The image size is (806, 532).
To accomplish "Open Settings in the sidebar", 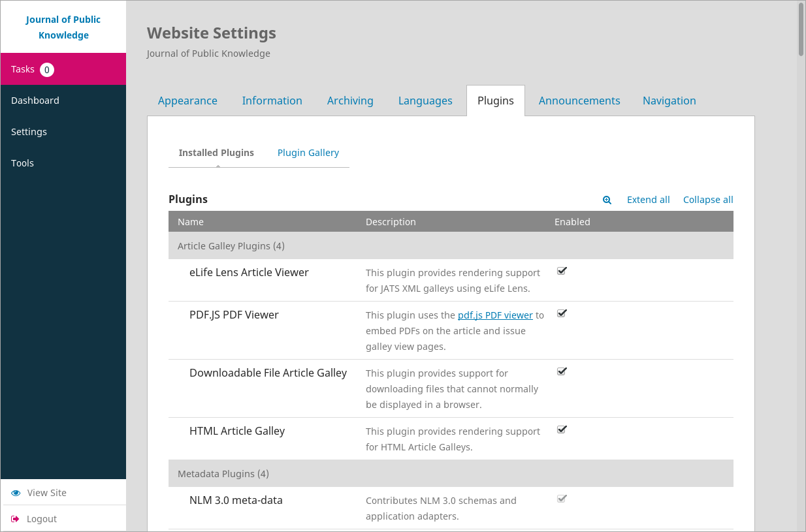I will point(29,132).
